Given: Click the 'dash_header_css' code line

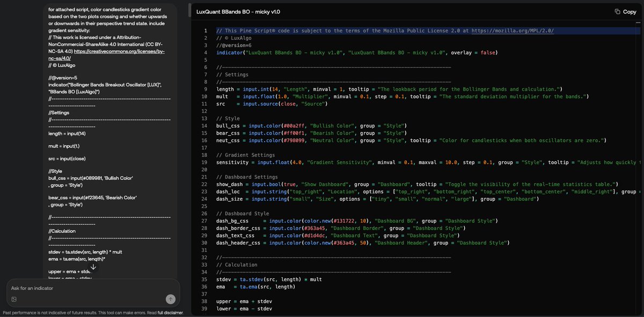Looking at the screenshot, I should pos(362,243).
